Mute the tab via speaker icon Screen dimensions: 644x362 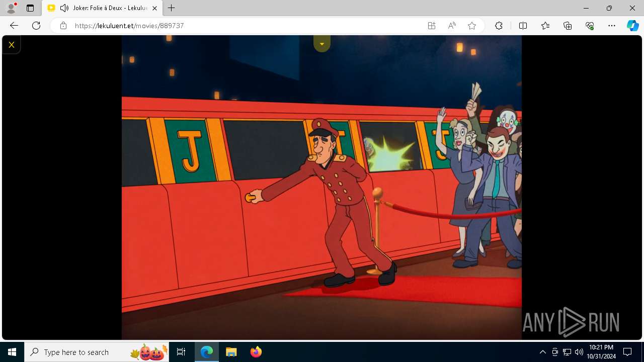[64, 8]
